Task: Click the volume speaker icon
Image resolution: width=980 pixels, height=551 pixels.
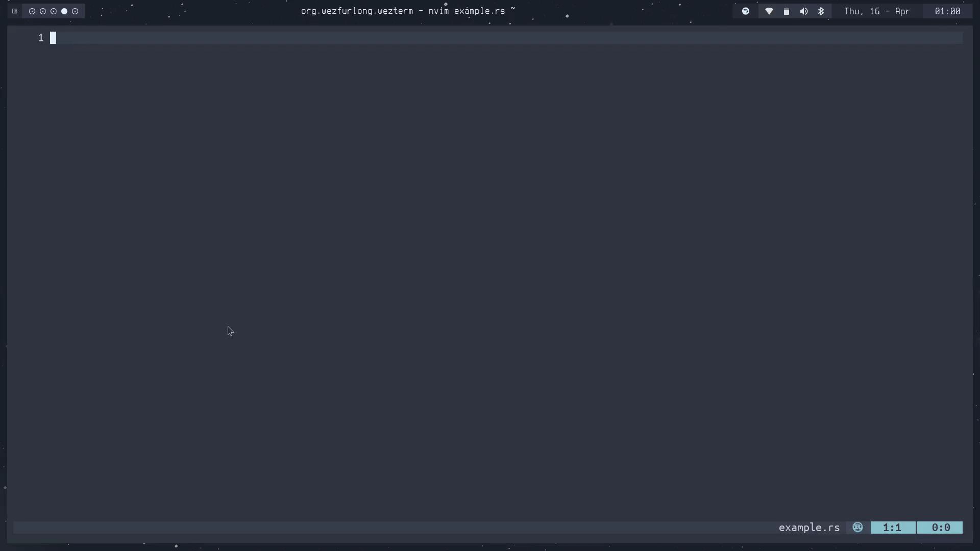Action: click(804, 11)
